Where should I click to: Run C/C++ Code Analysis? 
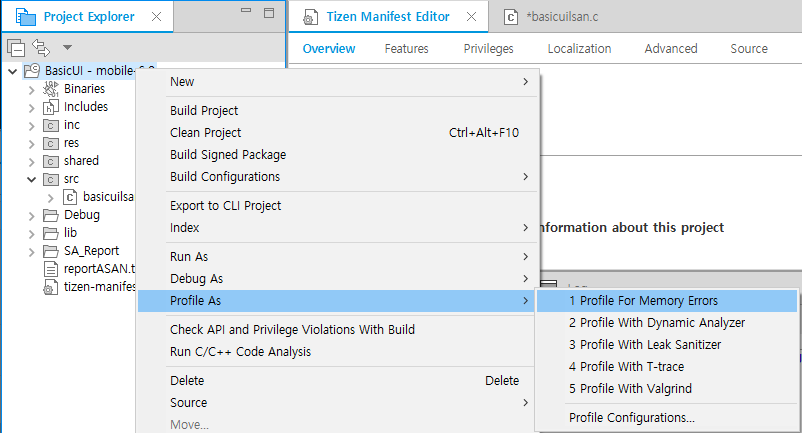click(x=240, y=351)
